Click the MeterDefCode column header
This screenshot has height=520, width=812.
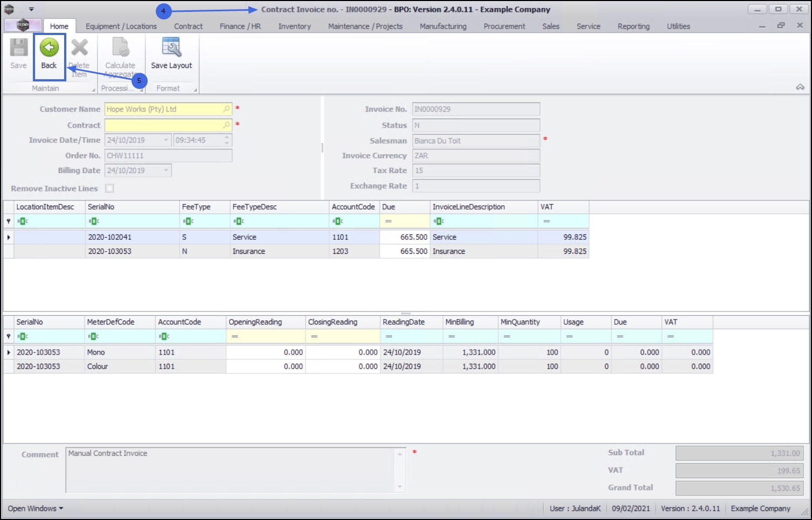tap(120, 322)
